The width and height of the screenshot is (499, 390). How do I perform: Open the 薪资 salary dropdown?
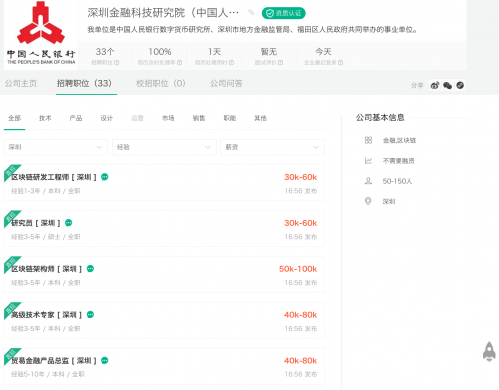pyautogui.click(x=272, y=147)
